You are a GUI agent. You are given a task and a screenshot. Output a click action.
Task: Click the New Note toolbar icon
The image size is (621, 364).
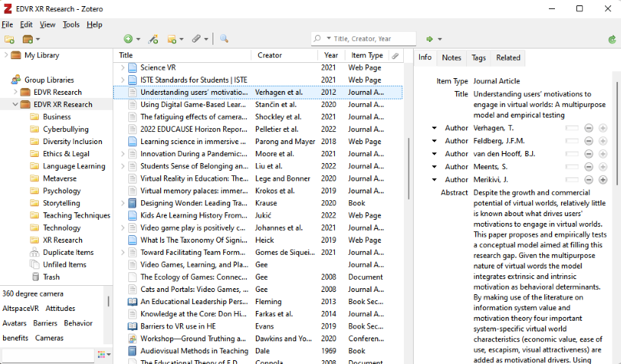pyautogui.click(x=172, y=39)
